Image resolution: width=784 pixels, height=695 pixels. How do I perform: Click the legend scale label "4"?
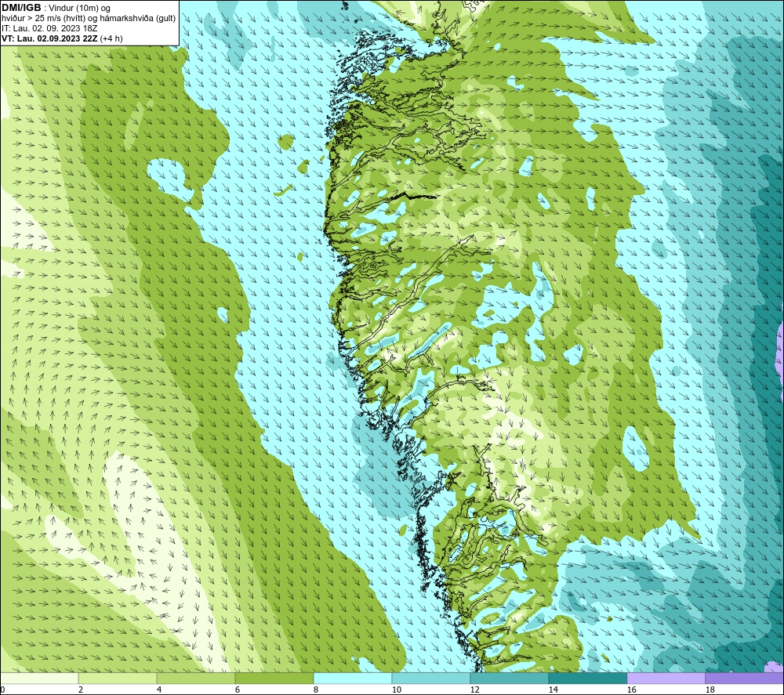pyautogui.click(x=159, y=690)
